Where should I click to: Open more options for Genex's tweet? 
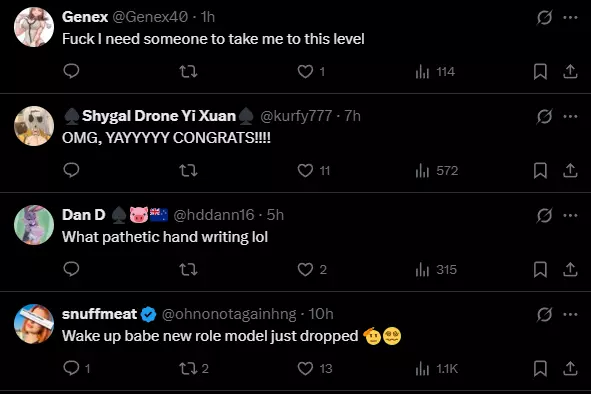pos(570,17)
